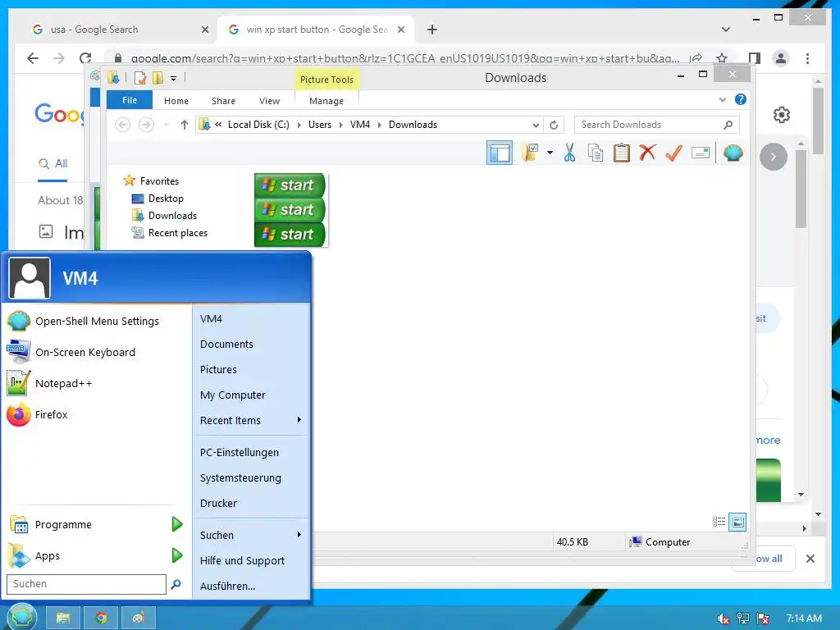
Task: Click the Copy icon in Explorer toolbar
Action: click(x=596, y=153)
